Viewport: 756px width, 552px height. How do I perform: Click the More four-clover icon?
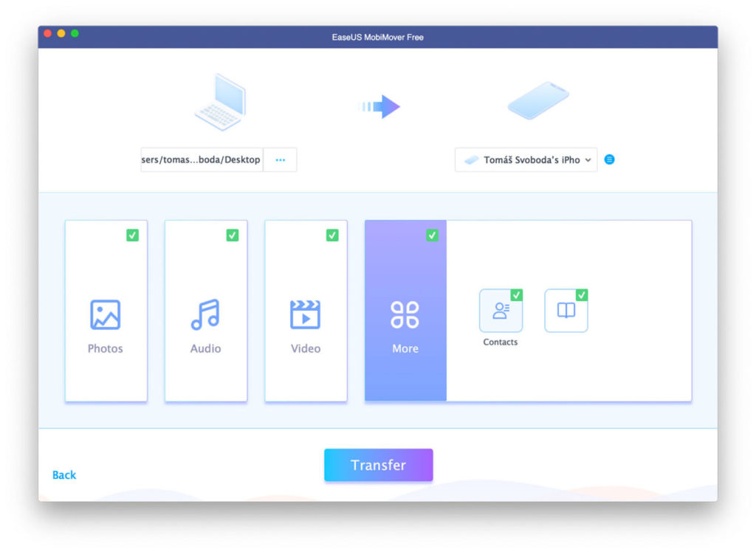(x=405, y=315)
